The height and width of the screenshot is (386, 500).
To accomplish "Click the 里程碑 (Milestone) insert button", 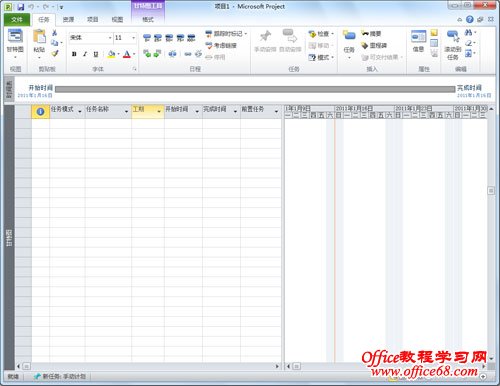I will pyautogui.click(x=374, y=45).
